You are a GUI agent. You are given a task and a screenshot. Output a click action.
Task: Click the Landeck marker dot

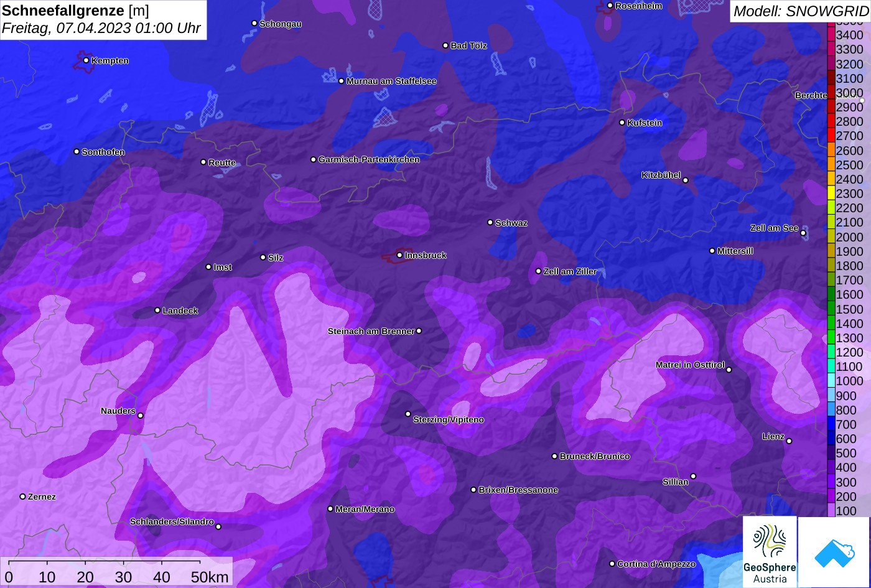pyautogui.click(x=157, y=310)
